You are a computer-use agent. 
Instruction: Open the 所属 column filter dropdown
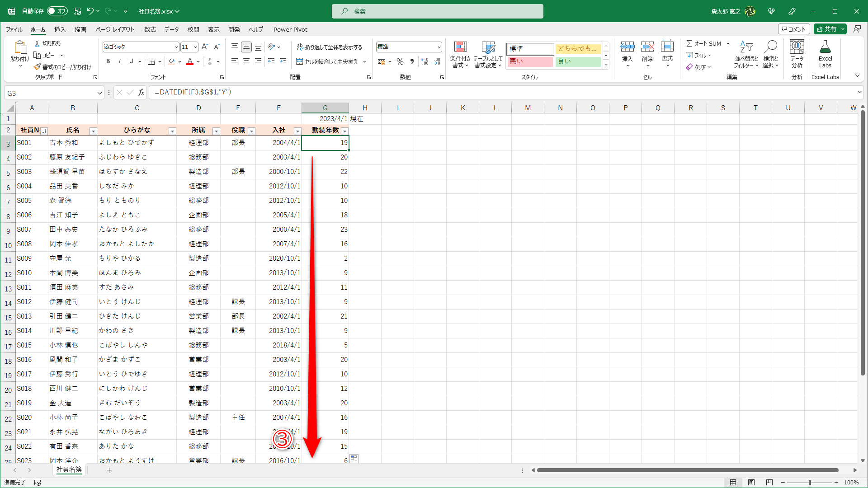click(x=216, y=131)
